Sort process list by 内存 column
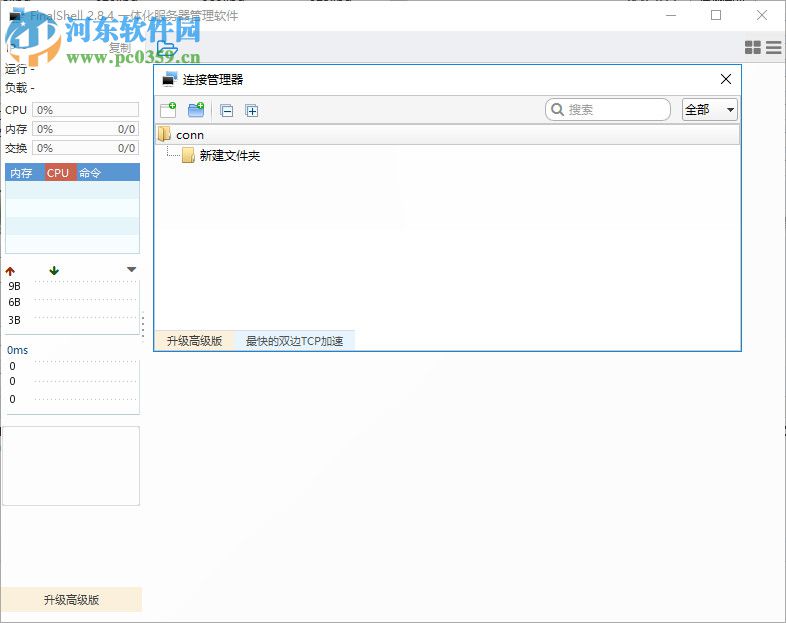 pos(25,172)
